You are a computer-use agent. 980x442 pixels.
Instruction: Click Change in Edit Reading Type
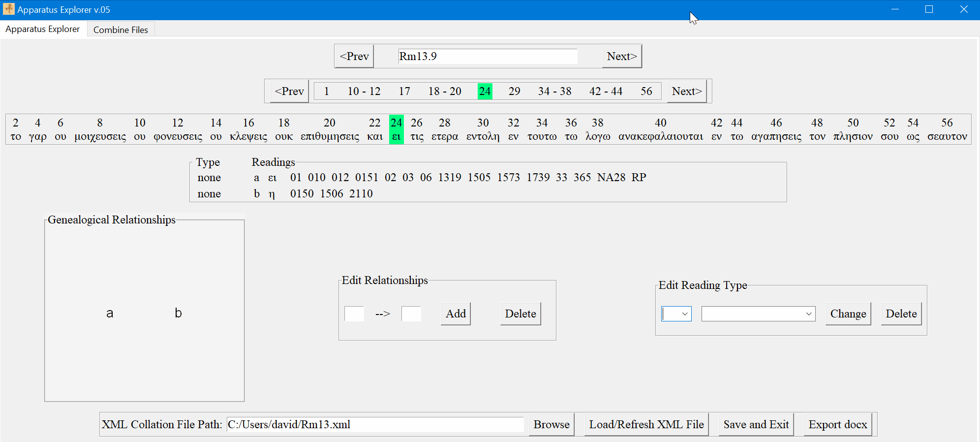click(x=848, y=314)
